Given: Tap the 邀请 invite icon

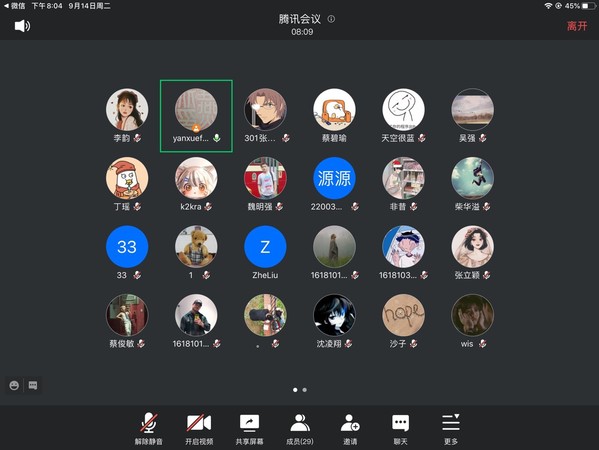Looking at the screenshot, I should point(350,429).
